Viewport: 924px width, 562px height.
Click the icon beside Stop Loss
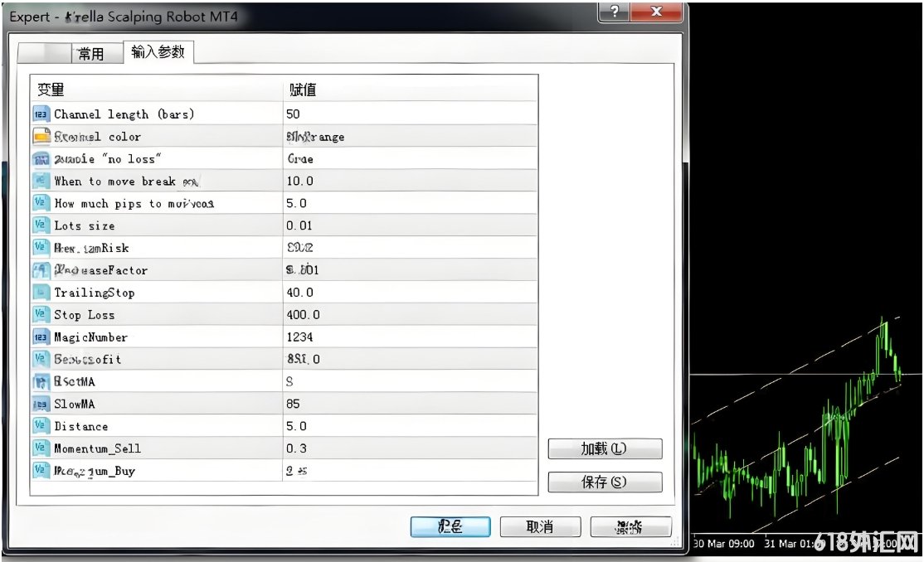[40, 314]
